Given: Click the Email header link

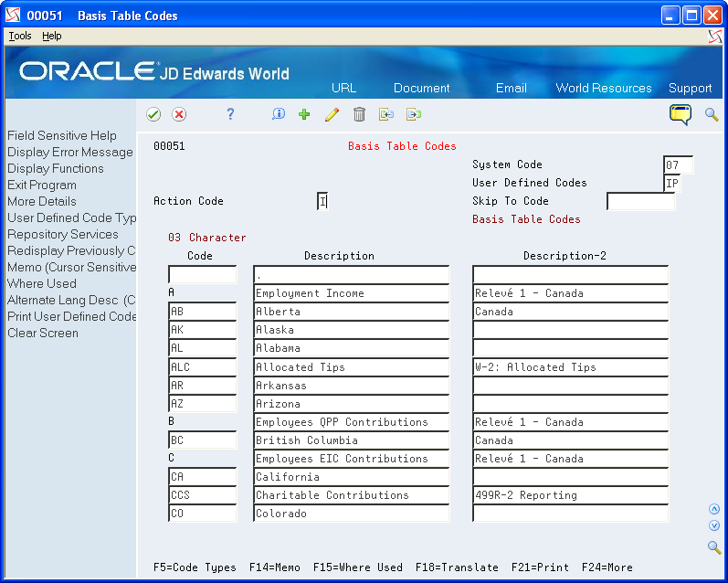Looking at the screenshot, I should [512, 88].
